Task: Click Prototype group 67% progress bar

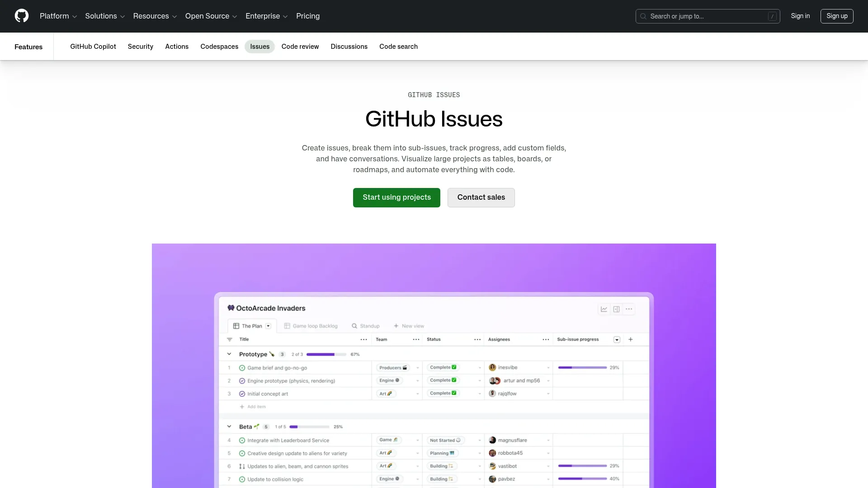Action: [326, 354]
